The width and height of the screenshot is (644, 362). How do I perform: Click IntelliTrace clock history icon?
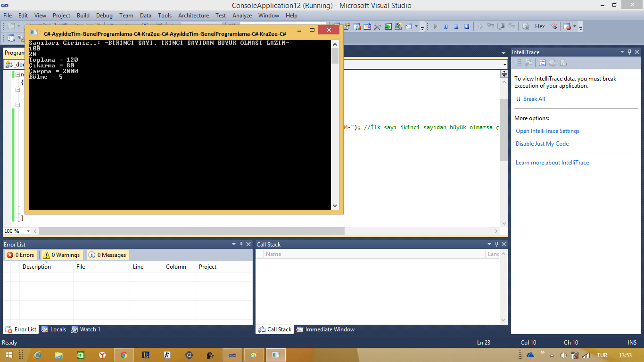[553, 62]
